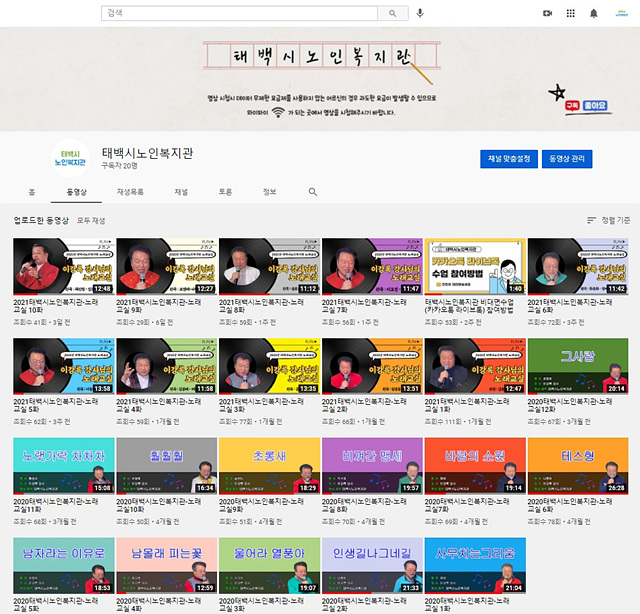Click the 동영상 관리 button
640x614 pixels.
[x=567, y=159]
